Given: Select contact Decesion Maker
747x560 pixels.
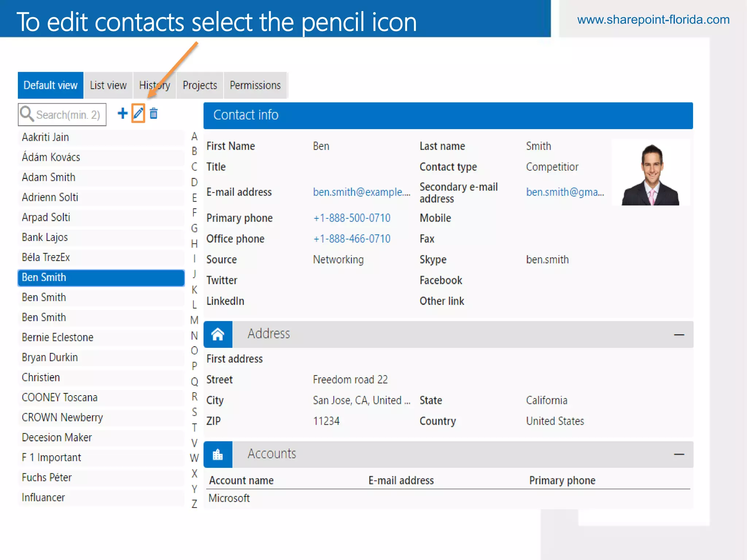Looking at the screenshot, I should click(101, 438).
